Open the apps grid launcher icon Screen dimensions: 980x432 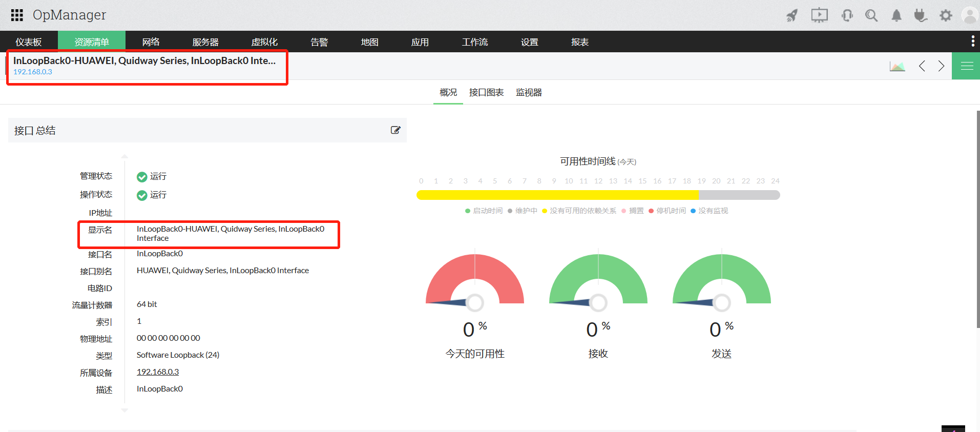pos(17,15)
